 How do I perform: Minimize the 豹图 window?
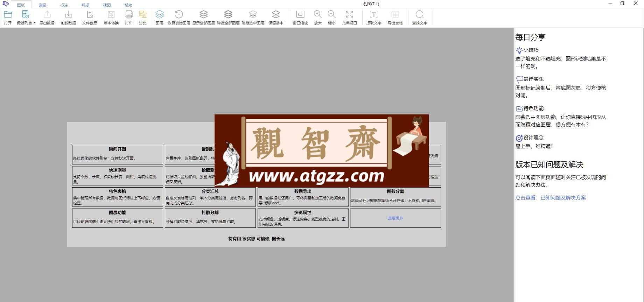click(610, 3)
